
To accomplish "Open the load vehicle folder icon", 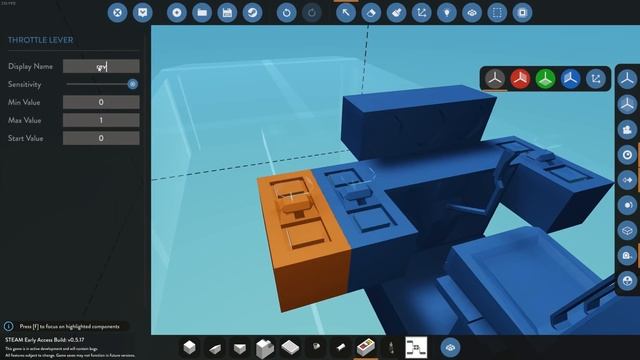I will pos(202,13).
